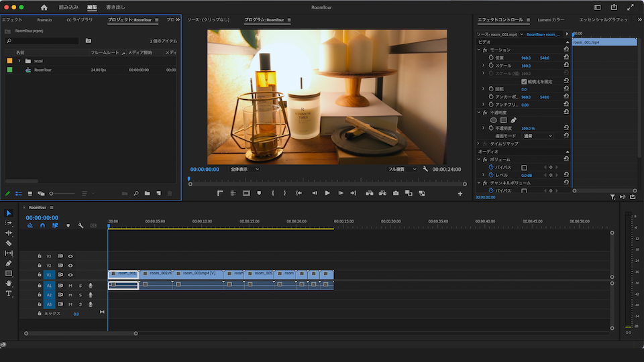Screen dimensions: 644x362
Task: Select the Razor tool in the toolbar
Action: tap(9, 243)
